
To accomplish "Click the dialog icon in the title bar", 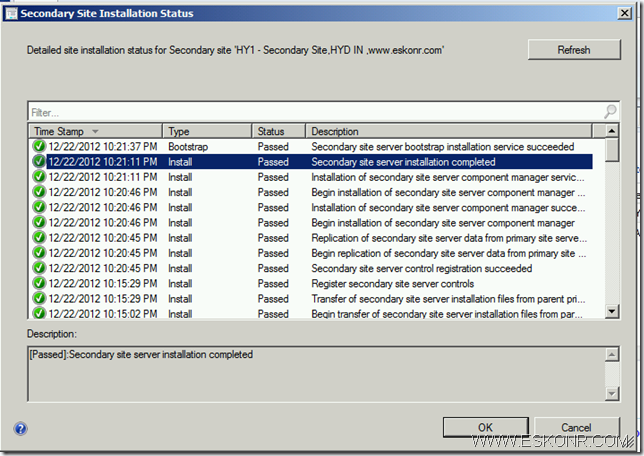I will point(11,14).
